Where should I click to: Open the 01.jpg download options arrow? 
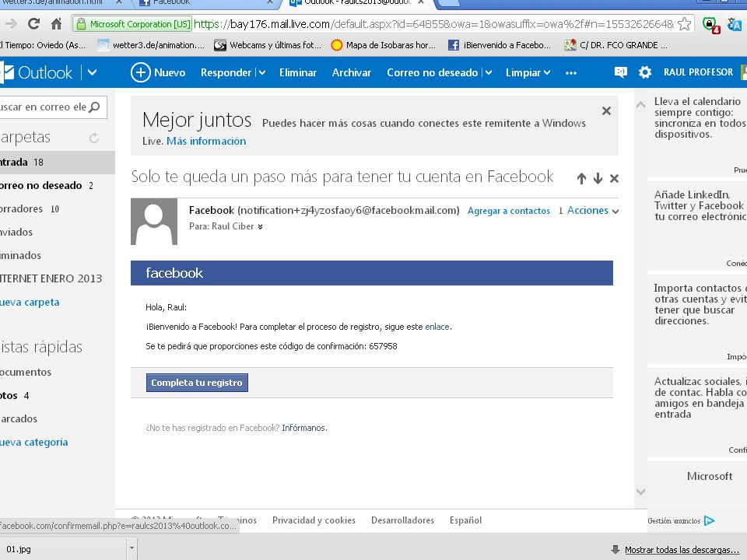point(132,548)
